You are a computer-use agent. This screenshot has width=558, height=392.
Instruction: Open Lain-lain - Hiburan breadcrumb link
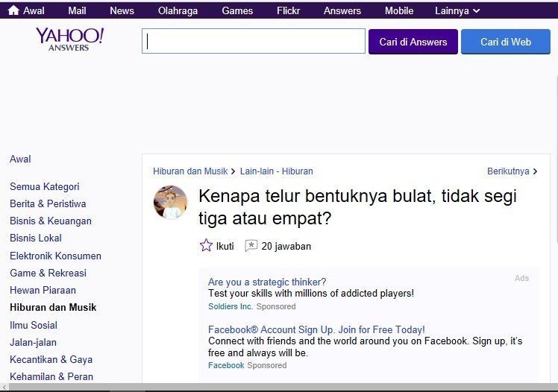pyautogui.click(x=277, y=171)
